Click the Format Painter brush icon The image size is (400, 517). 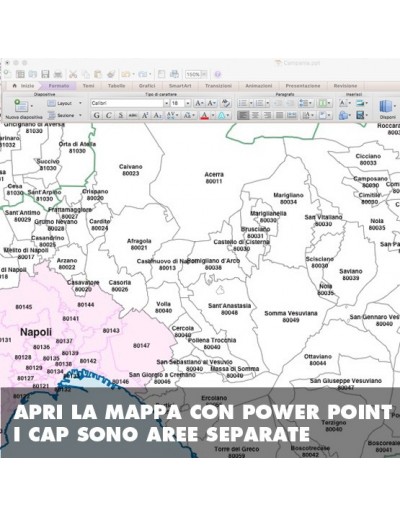[x=111, y=74]
